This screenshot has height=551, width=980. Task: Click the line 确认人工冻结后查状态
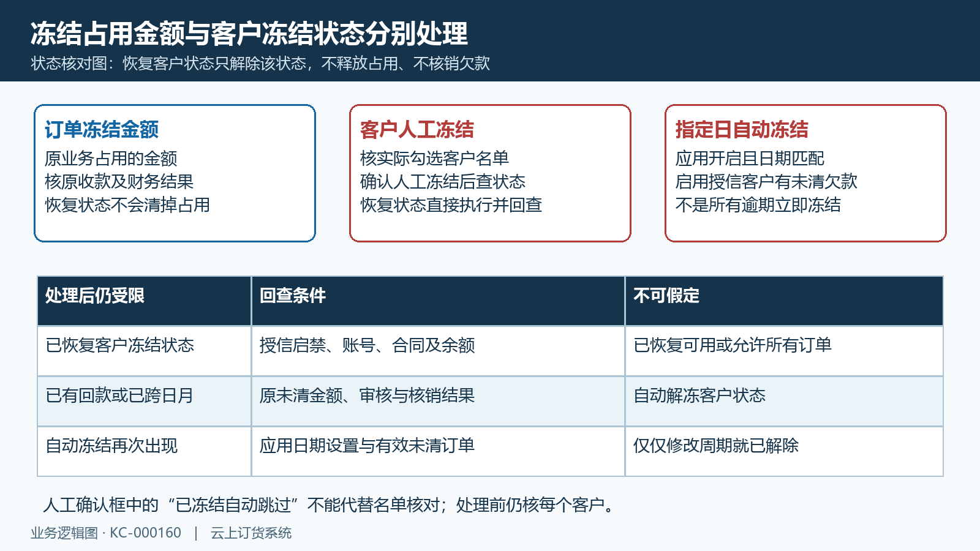[443, 182]
